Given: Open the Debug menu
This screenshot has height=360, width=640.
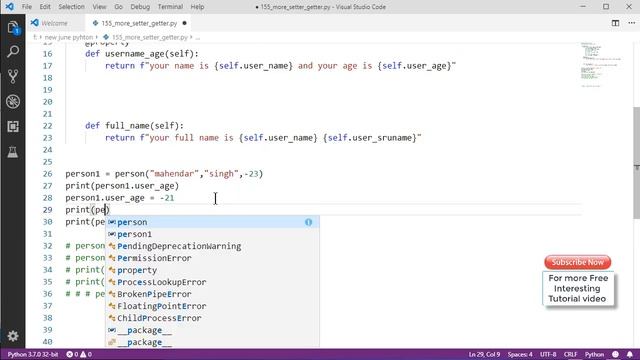Looking at the screenshot, I should [x=140, y=7].
